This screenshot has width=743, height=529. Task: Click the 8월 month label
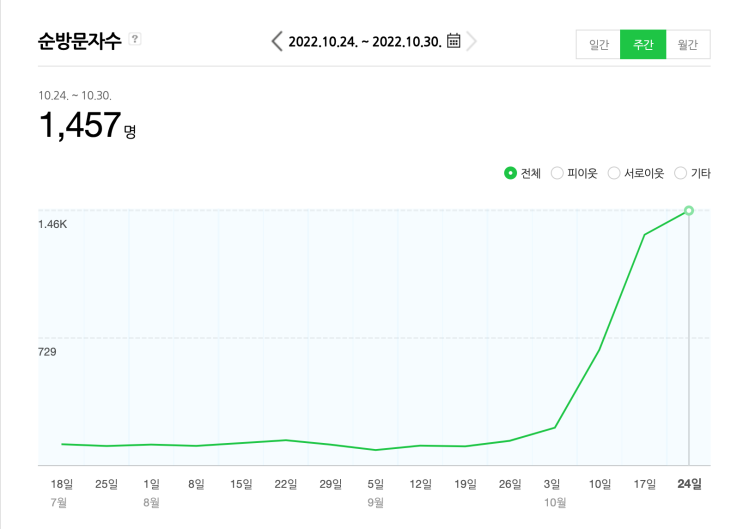coord(152,502)
